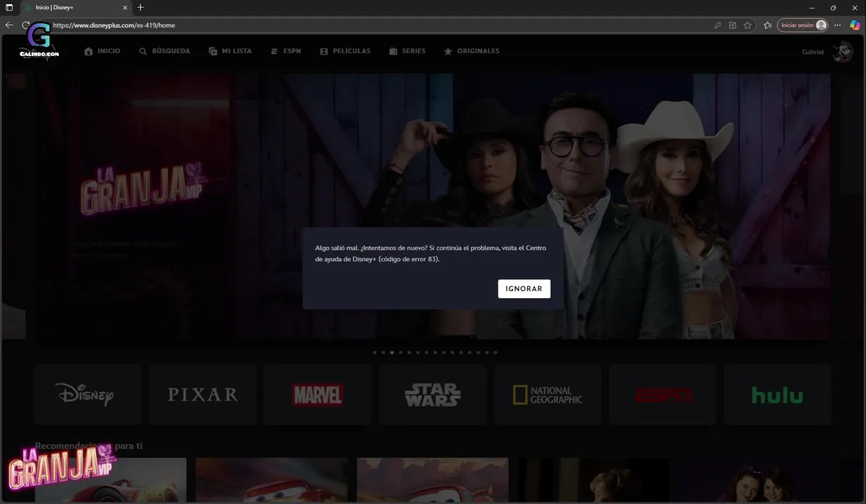Click the browser back arrow
The width and height of the screenshot is (866, 504).
tap(9, 25)
